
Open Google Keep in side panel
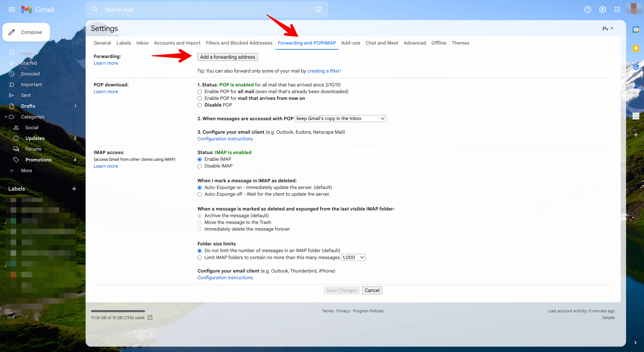coord(635,48)
